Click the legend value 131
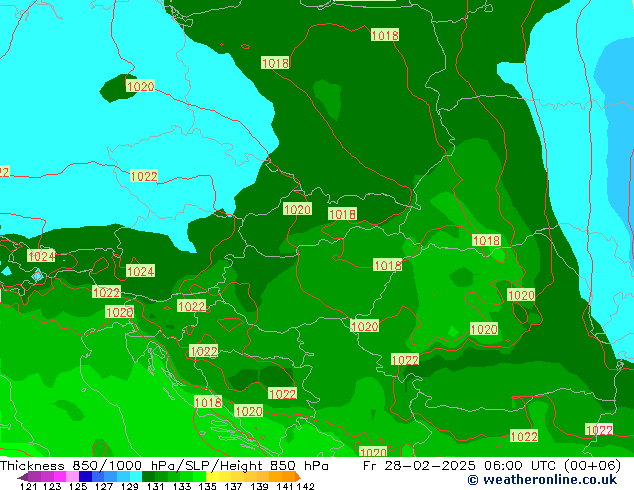Viewport: 634px width, 490px height. click(156, 486)
